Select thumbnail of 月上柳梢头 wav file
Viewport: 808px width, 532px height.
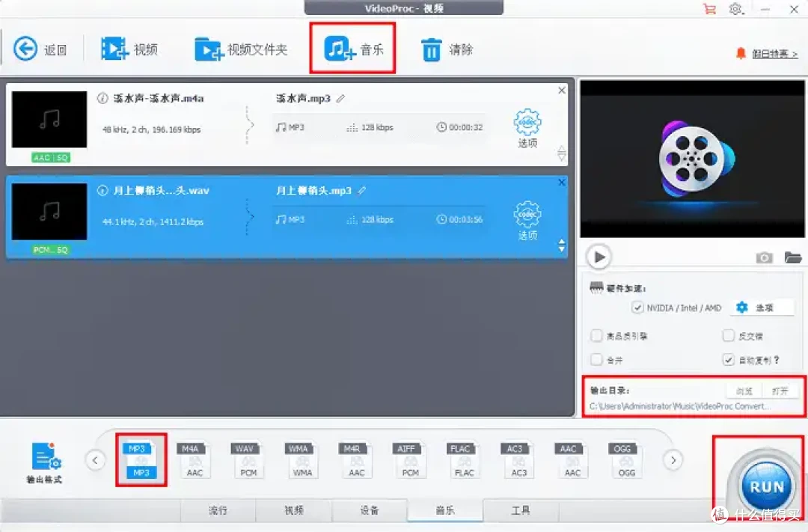point(49,211)
